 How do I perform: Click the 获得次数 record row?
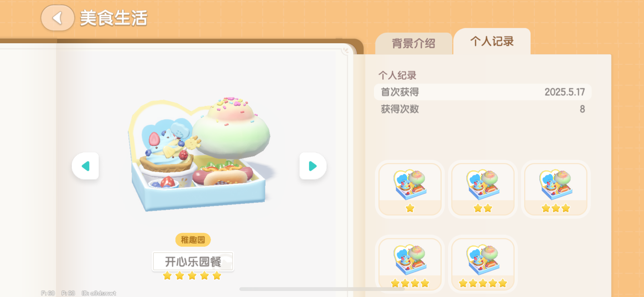483,109
